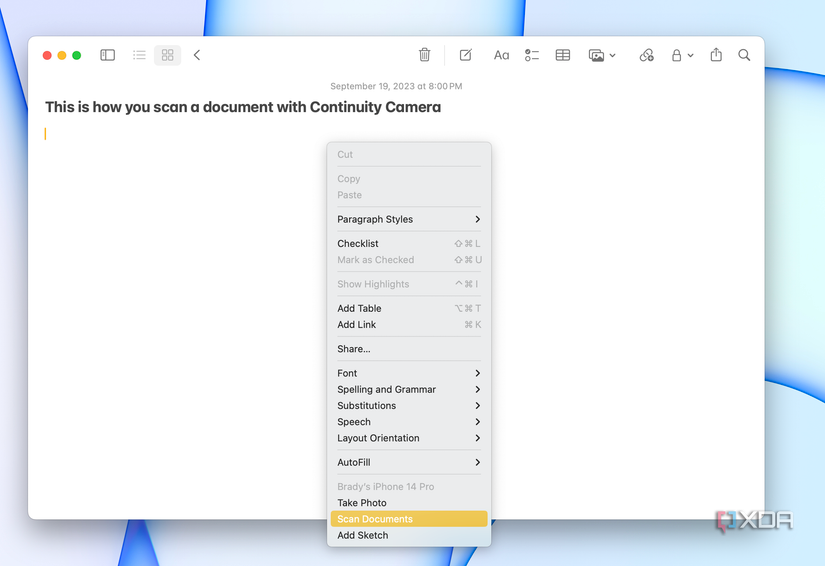The image size is (825, 566).
Task: Click Brady's iPhone 14 Pro label
Action: pyautogui.click(x=386, y=487)
